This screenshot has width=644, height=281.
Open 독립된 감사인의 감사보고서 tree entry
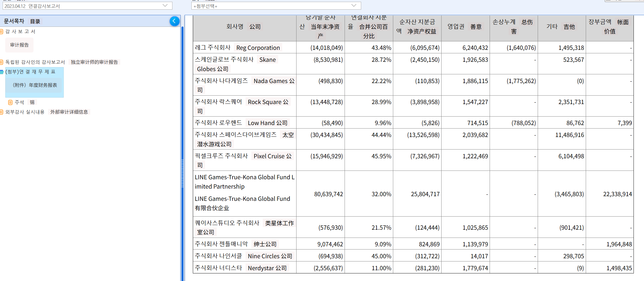35,62
